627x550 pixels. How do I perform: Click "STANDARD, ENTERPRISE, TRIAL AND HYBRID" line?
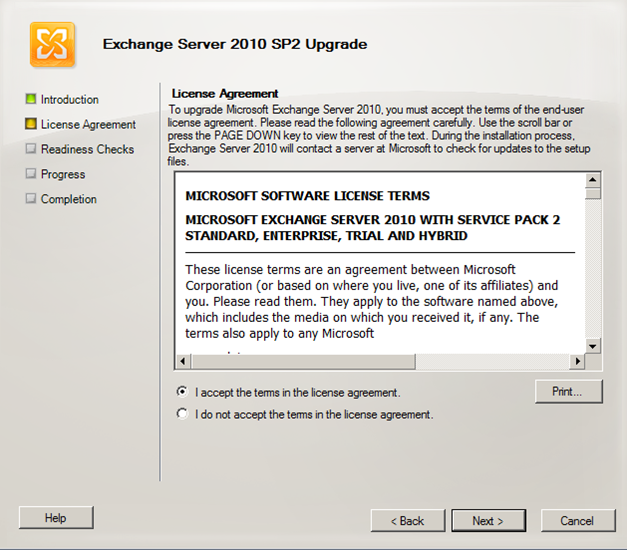[x=326, y=236]
